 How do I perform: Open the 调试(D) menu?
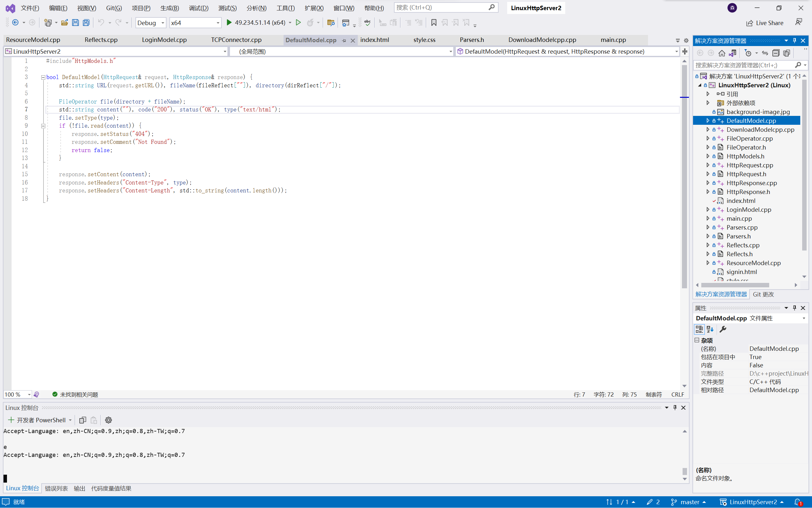pos(199,8)
